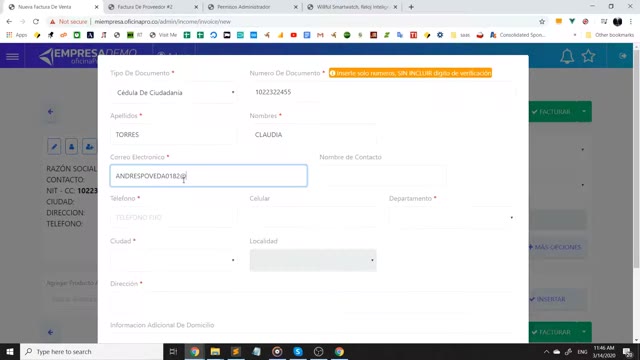Click the Nombre de Contacto field
The height and width of the screenshot is (360, 640).
382,176
